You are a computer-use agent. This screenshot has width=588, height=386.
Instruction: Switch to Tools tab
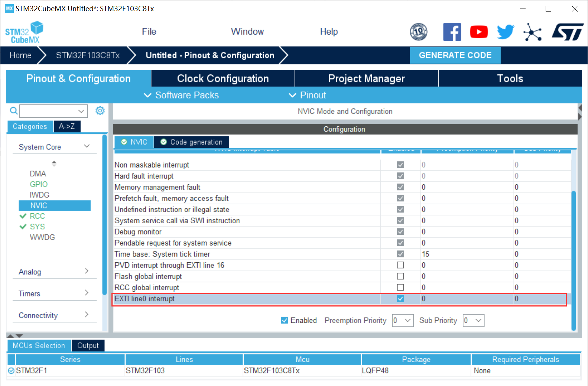click(x=510, y=78)
